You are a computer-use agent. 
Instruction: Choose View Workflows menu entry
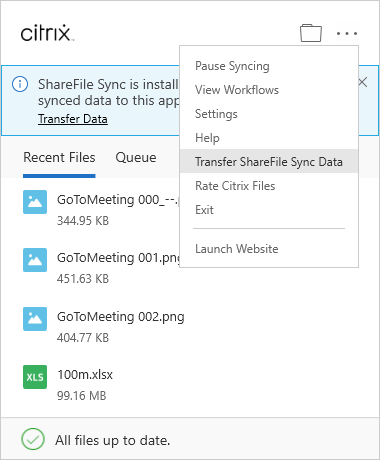269,90
